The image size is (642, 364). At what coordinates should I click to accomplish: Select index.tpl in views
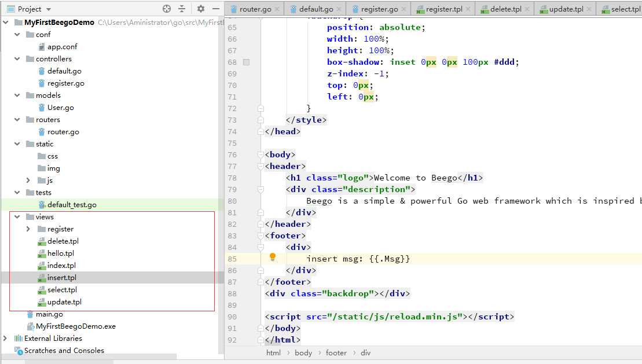(x=61, y=265)
